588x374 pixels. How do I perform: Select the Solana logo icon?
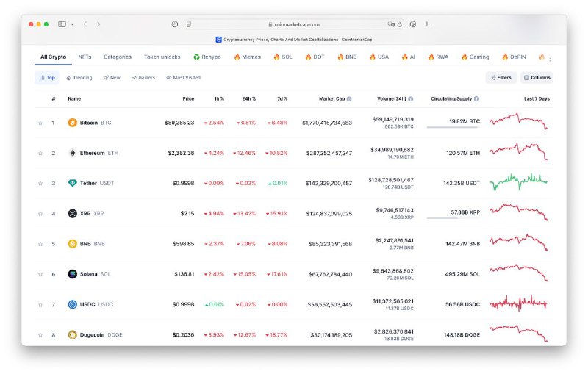72,274
